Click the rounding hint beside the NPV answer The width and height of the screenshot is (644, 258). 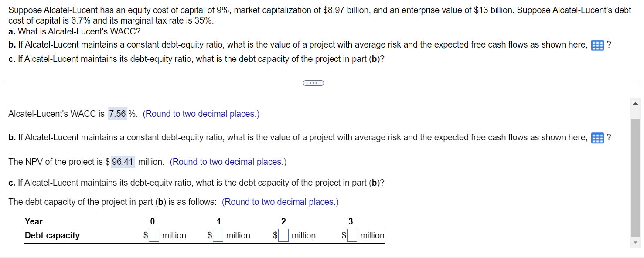coord(228,162)
